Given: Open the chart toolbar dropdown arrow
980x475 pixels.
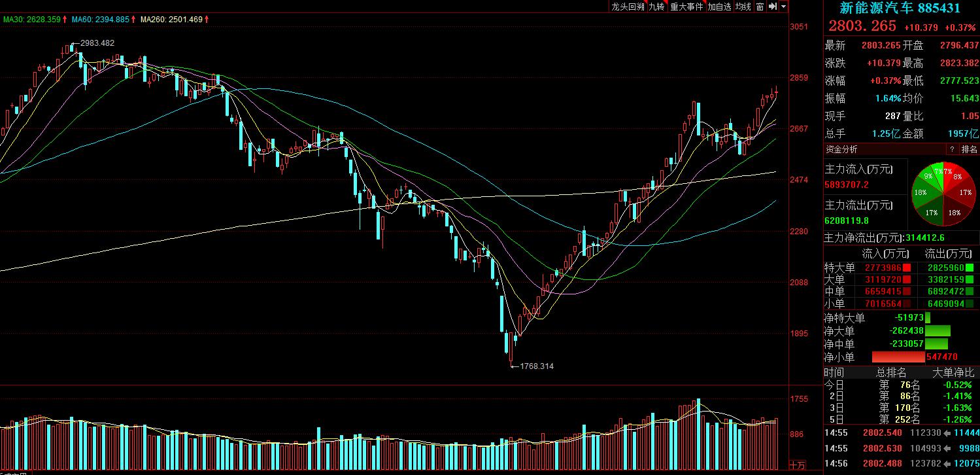Looking at the screenshot, I should [783, 7].
